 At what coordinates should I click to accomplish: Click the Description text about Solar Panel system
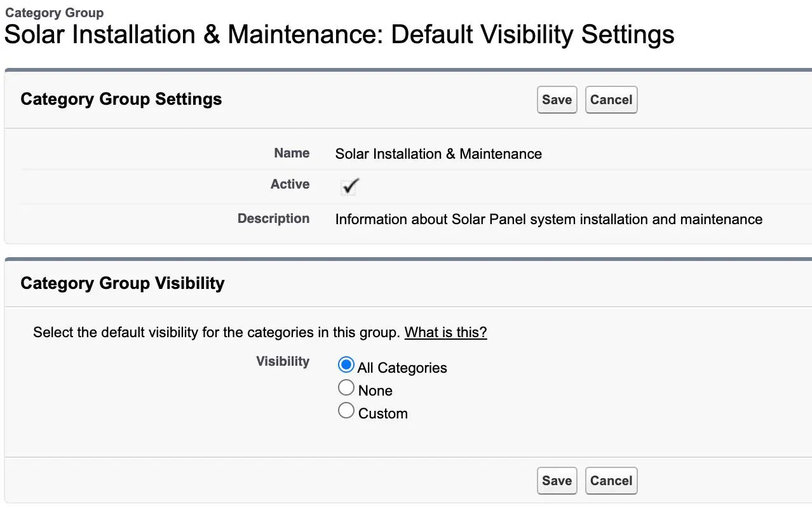click(x=549, y=219)
